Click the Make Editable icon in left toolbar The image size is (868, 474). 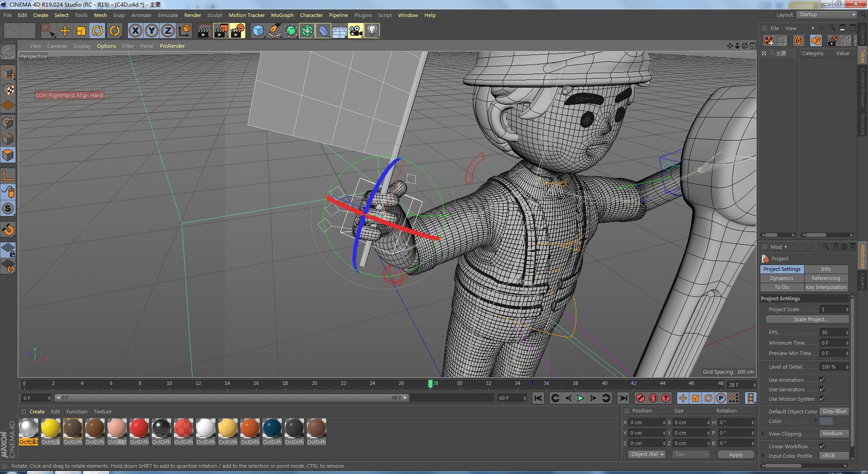pos(8,53)
